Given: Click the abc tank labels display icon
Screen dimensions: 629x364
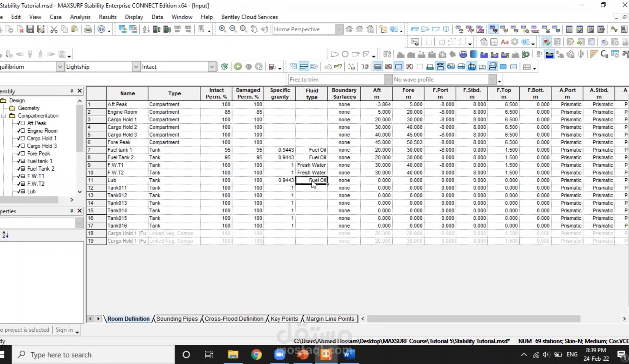Looking at the screenshot, I should coord(440,67).
